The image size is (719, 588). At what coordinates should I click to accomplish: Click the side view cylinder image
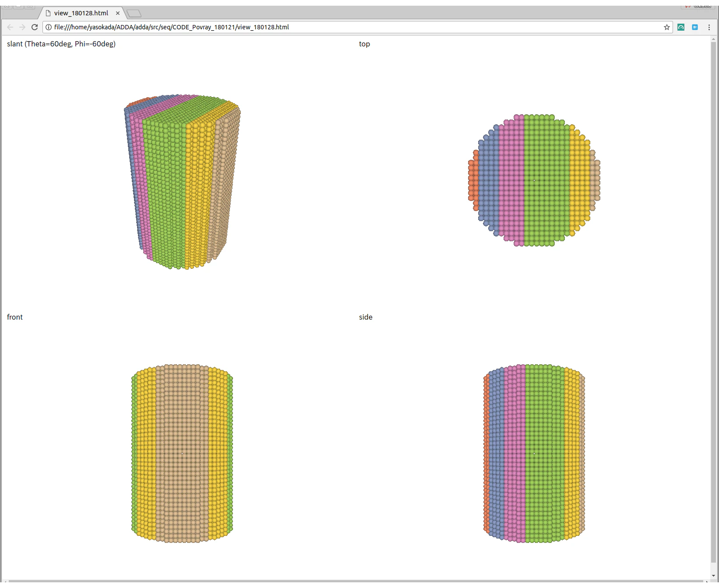coord(534,454)
